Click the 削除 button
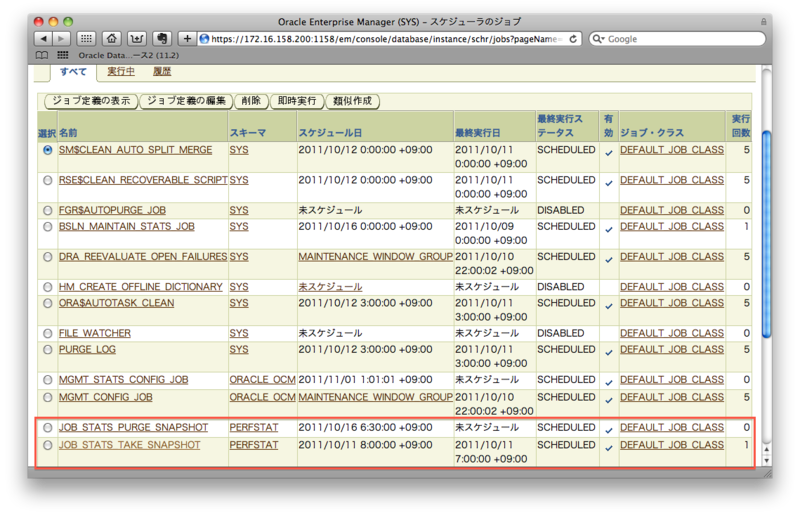Screen dimensions: 800x520 pos(251,101)
